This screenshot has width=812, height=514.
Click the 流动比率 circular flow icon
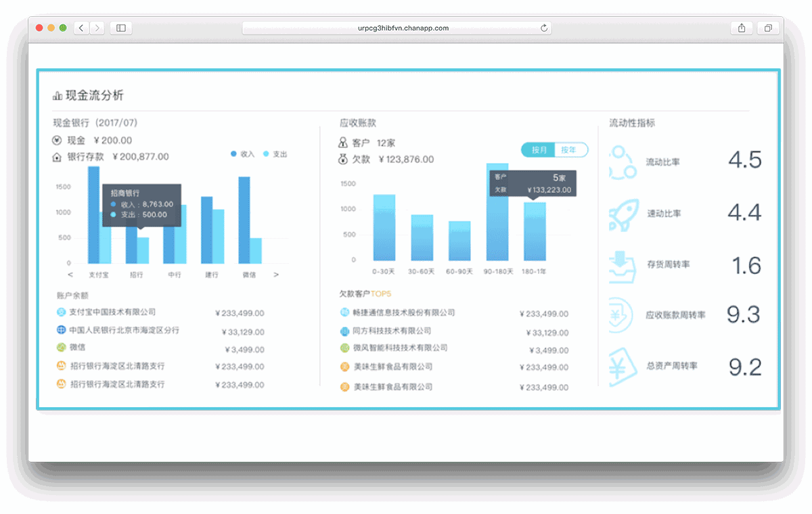point(623,163)
